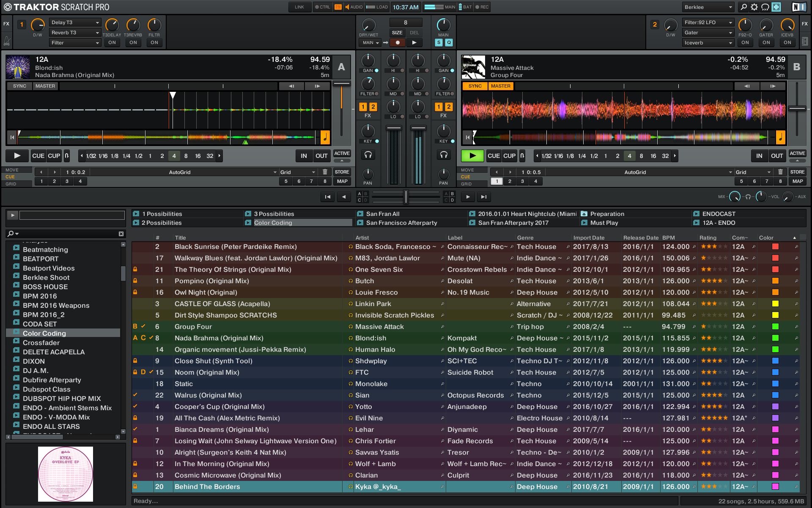This screenshot has width=812, height=508.
Task: Open the Iceverb effect dropdown
Action: click(708, 43)
